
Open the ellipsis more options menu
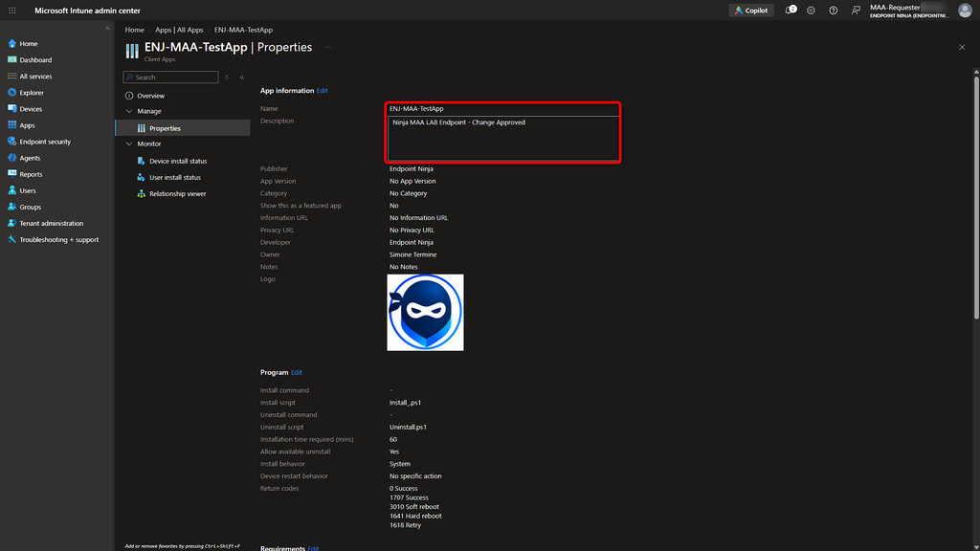(x=328, y=47)
